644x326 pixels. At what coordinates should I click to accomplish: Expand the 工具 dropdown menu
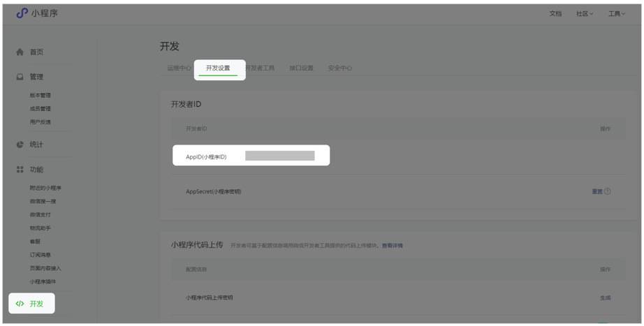coord(616,13)
